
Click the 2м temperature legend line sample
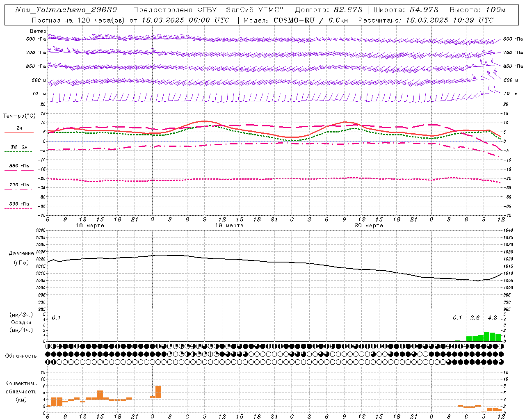(x=19, y=132)
